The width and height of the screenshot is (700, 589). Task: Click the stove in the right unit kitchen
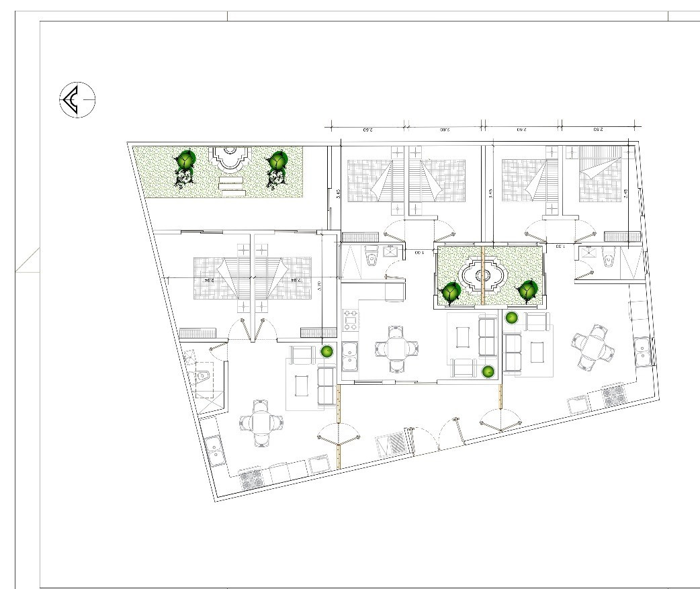[x=613, y=396]
